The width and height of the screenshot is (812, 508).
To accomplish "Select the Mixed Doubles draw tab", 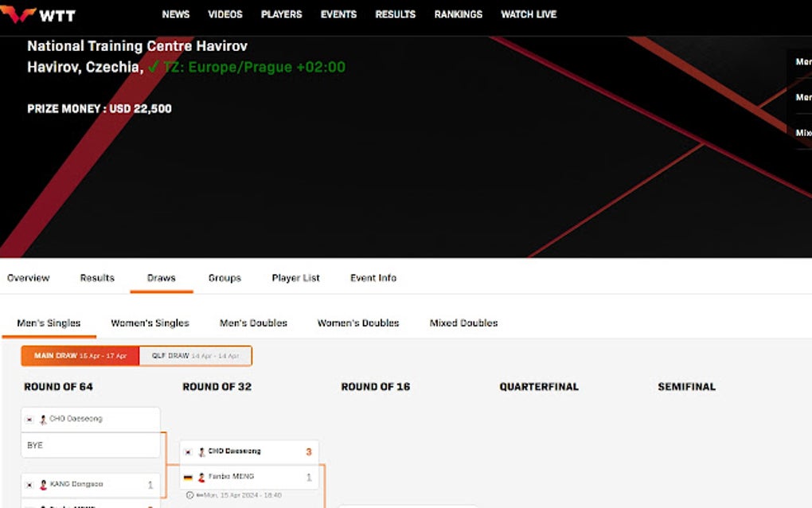I will pyautogui.click(x=463, y=323).
